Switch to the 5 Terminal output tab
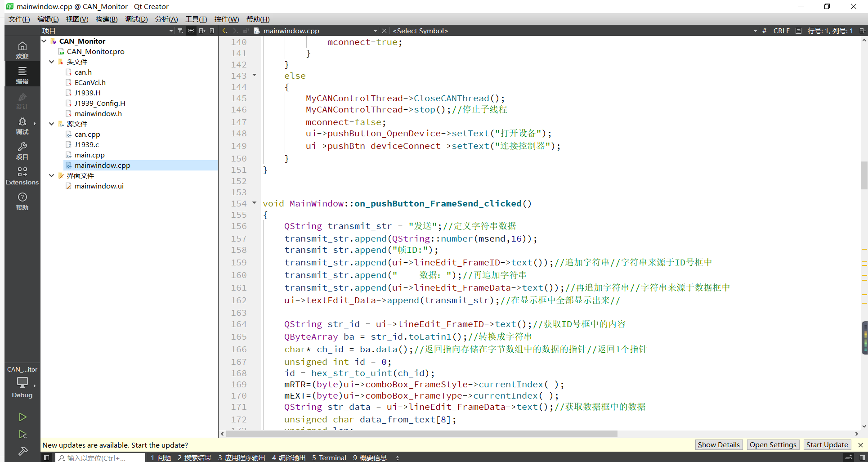The height and width of the screenshot is (462, 868). [329, 458]
